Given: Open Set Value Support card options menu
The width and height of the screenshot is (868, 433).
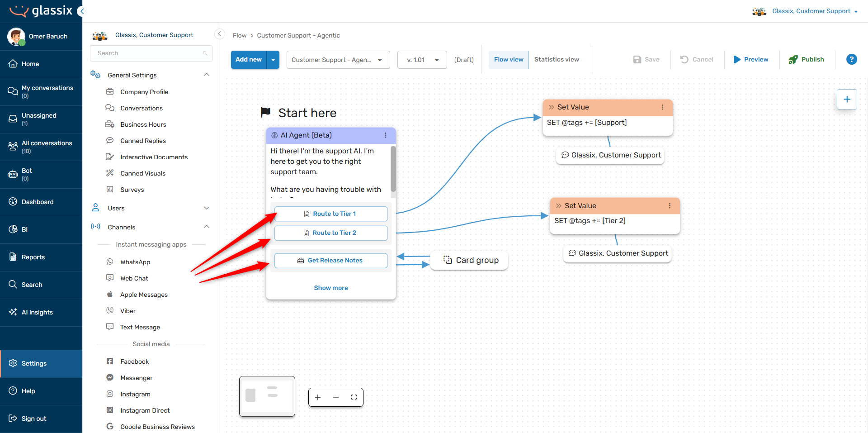Looking at the screenshot, I should pyautogui.click(x=662, y=107).
